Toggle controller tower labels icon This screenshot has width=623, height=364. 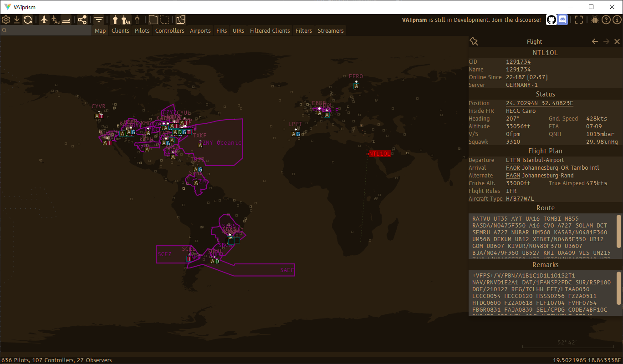(x=126, y=20)
